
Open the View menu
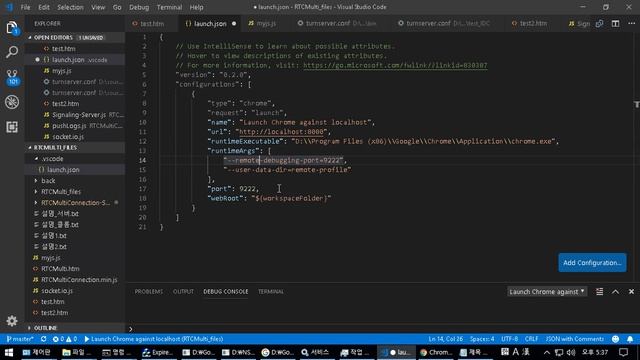98,7
